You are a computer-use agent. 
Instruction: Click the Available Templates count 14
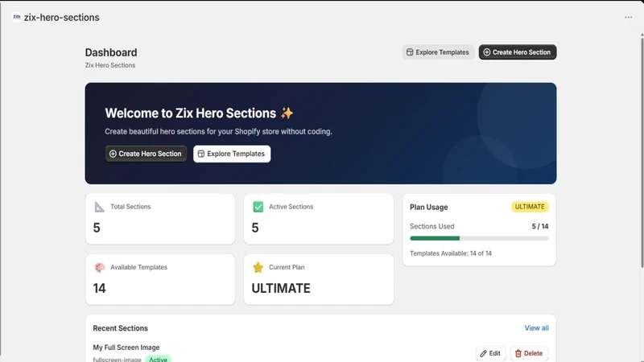(x=99, y=288)
